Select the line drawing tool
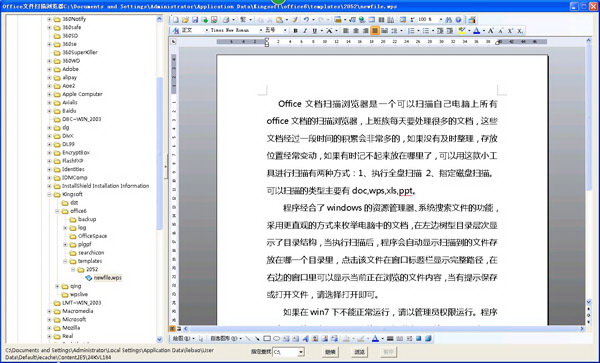The width and height of the screenshot is (600, 363). point(248,339)
